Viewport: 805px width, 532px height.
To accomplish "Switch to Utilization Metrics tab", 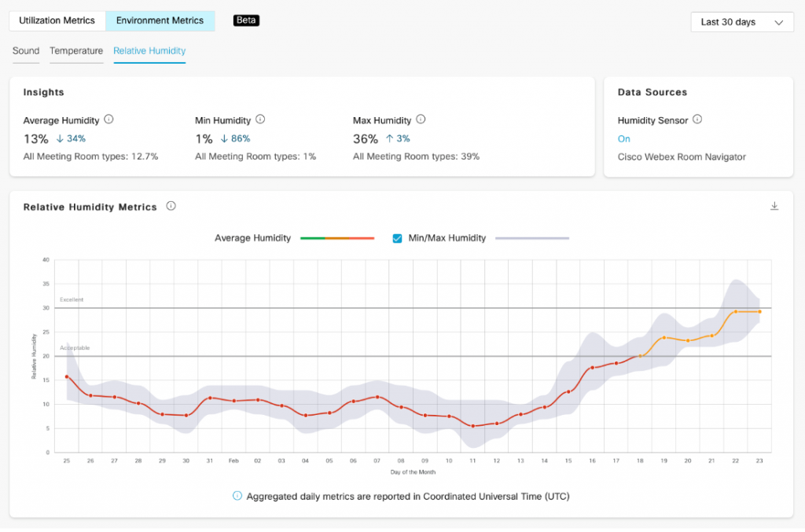I will [x=57, y=20].
